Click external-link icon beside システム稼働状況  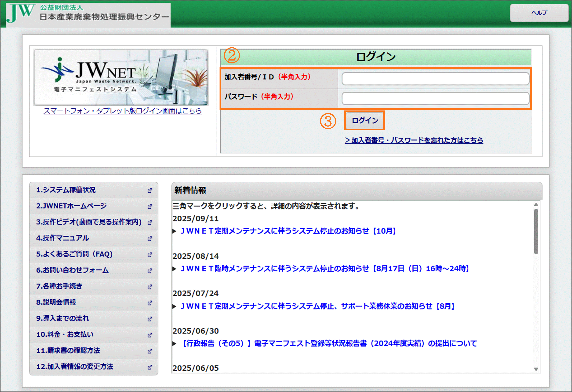(x=150, y=190)
